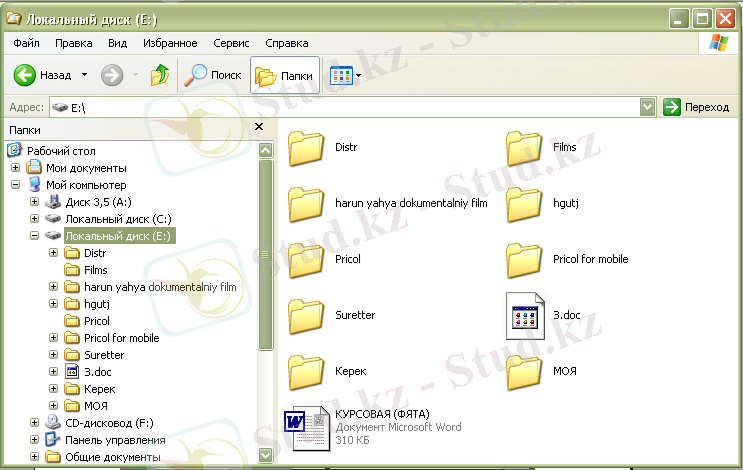The height and width of the screenshot is (470, 743).
Task: Close the Folders side panel
Action: (x=259, y=128)
